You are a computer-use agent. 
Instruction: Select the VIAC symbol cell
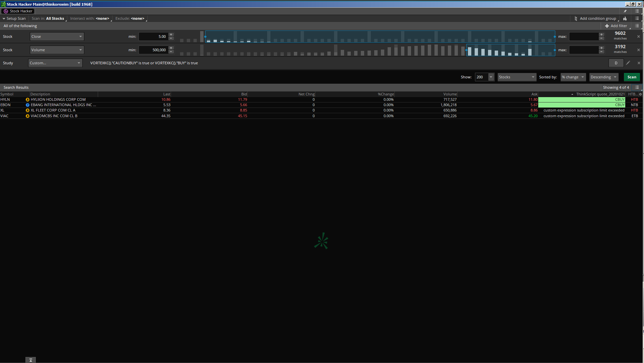click(4, 116)
